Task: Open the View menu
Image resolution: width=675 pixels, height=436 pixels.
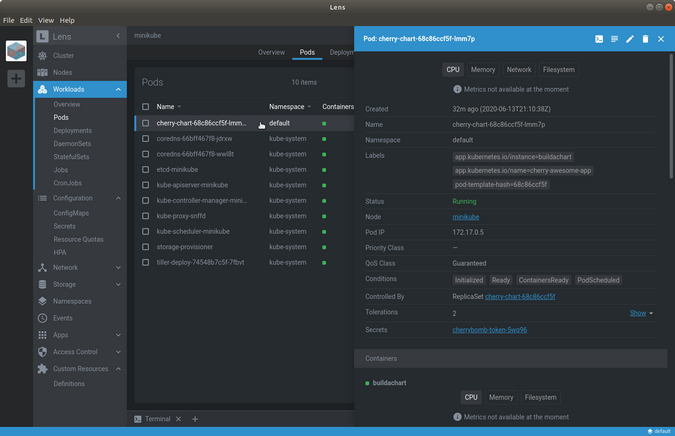Action: point(46,20)
